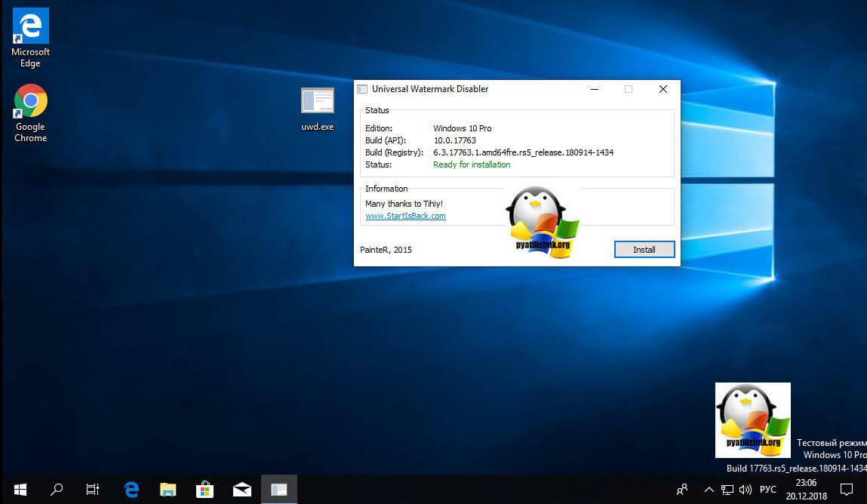This screenshot has width=867, height=504.
Task: Open File Explorer from the taskbar
Action: (168, 490)
